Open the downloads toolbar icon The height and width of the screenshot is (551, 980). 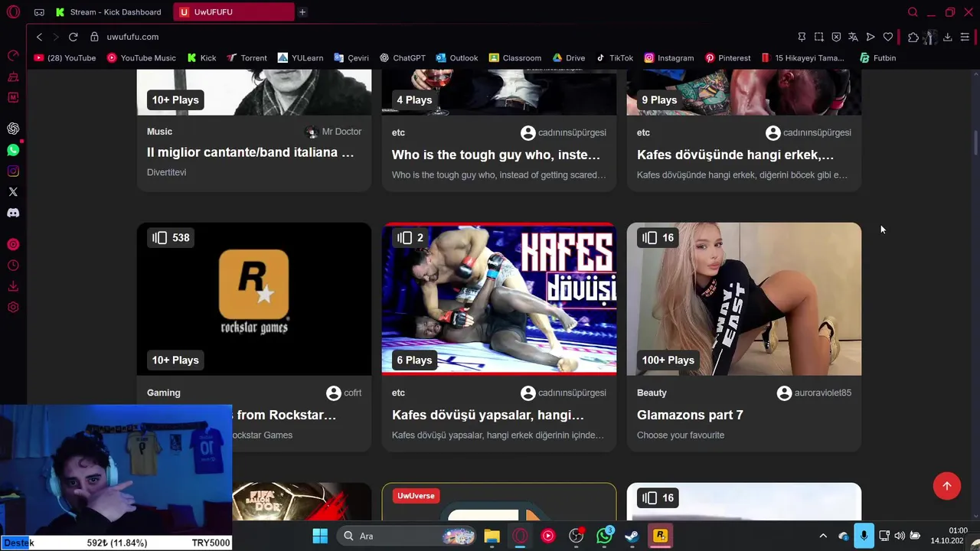click(x=947, y=37)
